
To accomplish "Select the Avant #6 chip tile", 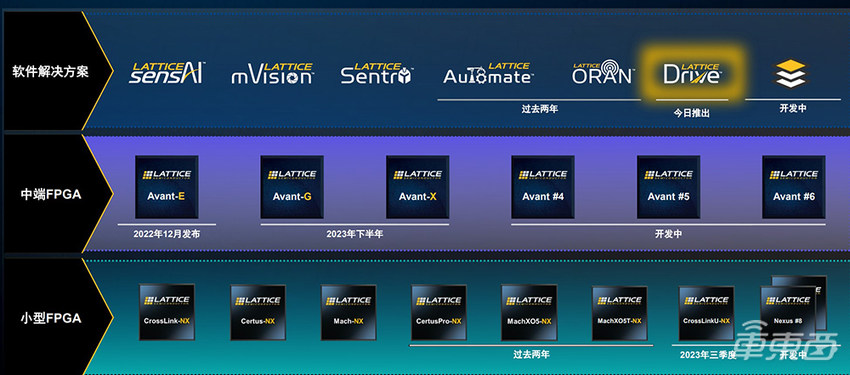I will pyautogui.click(x=794, y=187).
